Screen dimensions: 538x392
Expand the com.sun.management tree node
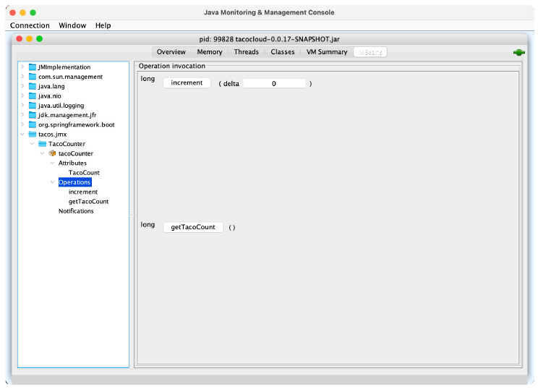(23, 77)
